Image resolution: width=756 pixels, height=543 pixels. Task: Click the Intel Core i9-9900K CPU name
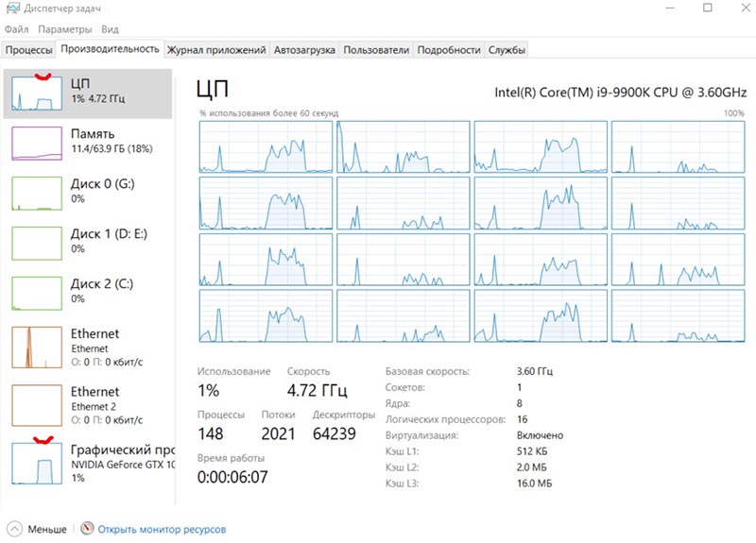pos(621,92)
